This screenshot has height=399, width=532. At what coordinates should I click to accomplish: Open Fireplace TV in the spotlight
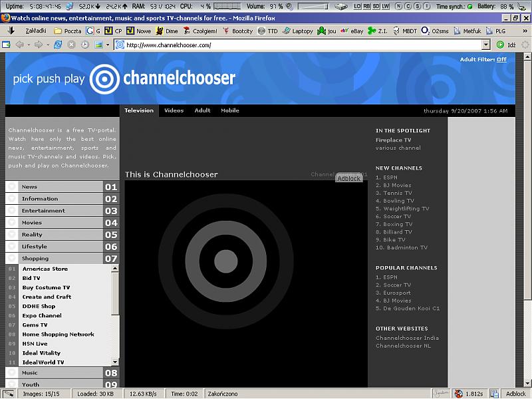[393, 140]
